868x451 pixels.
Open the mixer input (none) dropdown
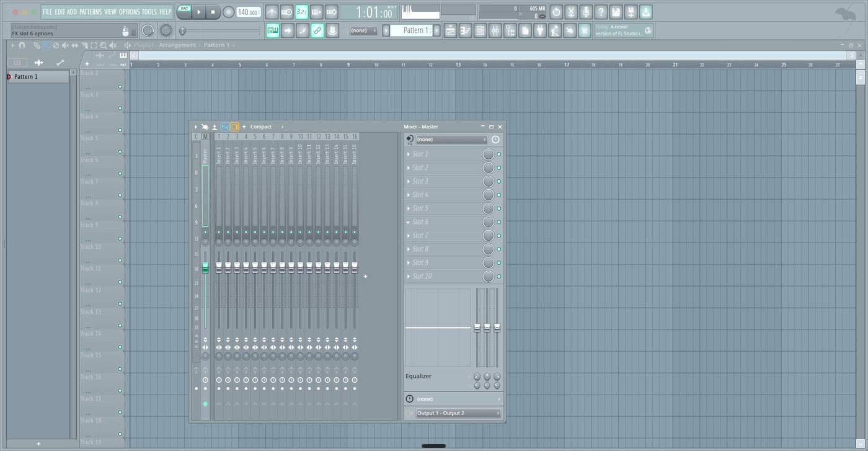pos(451,140)
